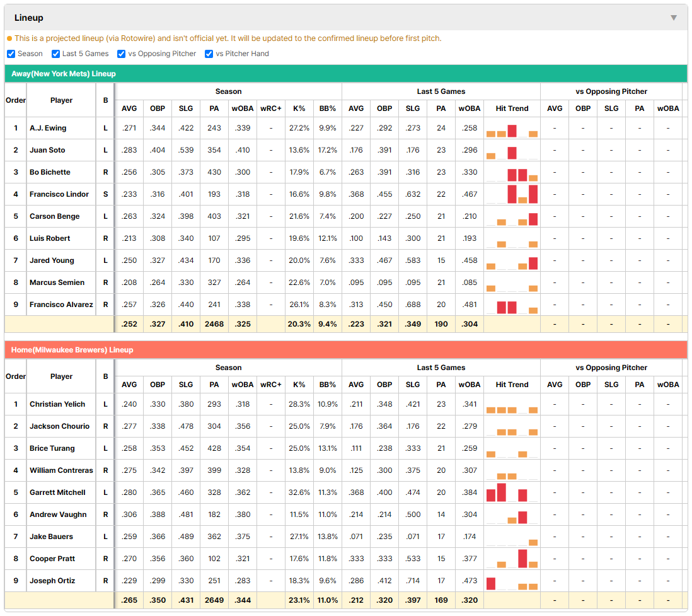Collapse the Lineup panel arrow
Screen dimensions: 692x616
(674, 18)
